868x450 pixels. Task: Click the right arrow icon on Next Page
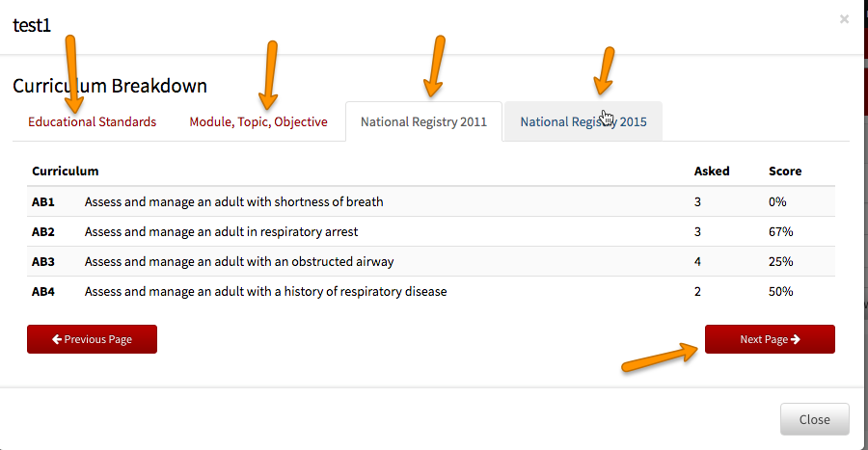(796, 339)
